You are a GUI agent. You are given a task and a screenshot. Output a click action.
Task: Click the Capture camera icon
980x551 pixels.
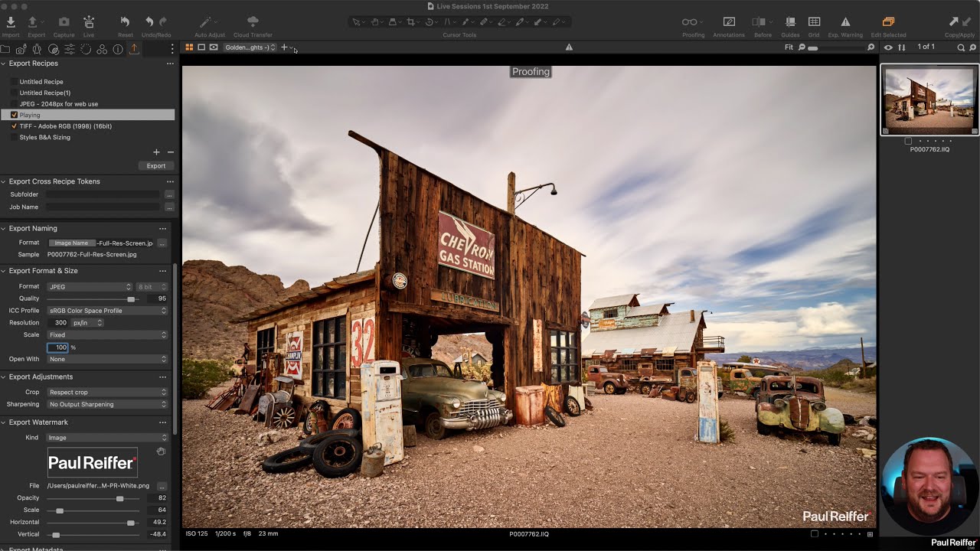point(64,22)
